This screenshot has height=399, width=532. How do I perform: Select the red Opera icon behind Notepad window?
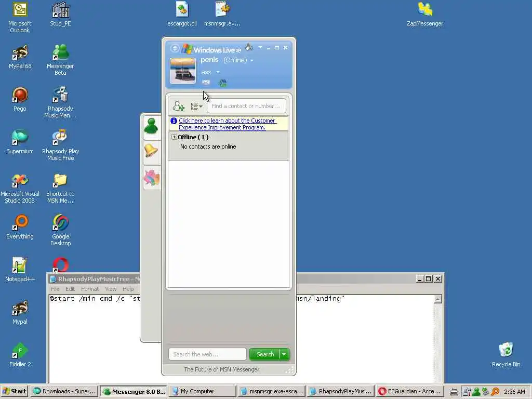(60, 264)
